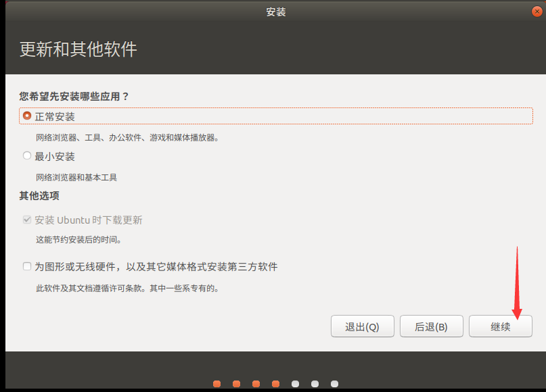Toggle the 安装 Ubuntu 时下载更新 checkbox
Image resolution: width=546 pixels, height=392 pixels.
pyautogui.click(x=27, y=220)
